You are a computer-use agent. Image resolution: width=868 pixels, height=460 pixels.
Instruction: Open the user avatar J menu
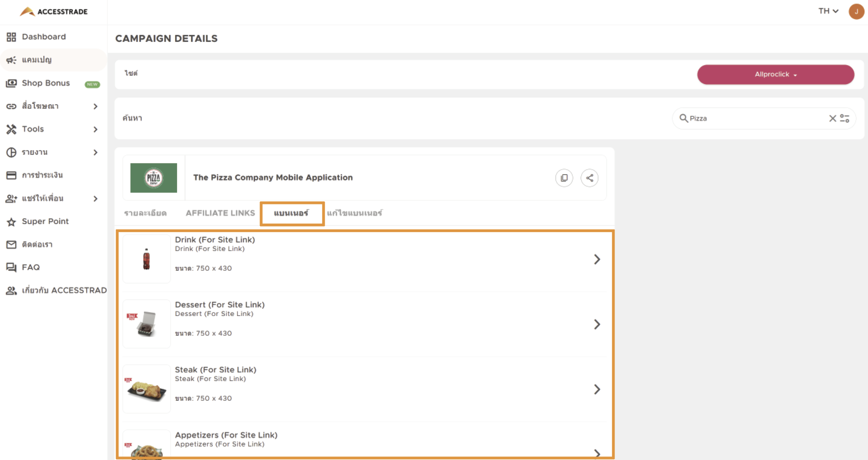[856, 11]
